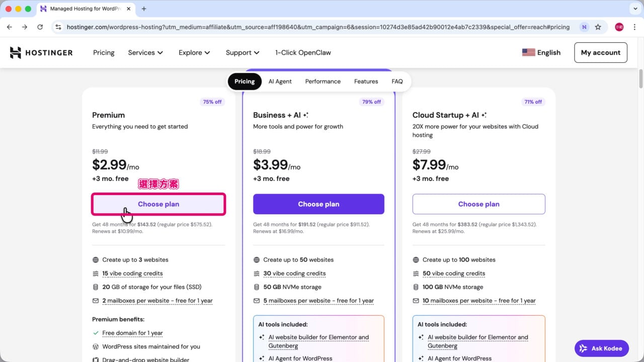Click the page vertical scrollbar
Screen dimensions: 644x362
[x=641, y=78]
